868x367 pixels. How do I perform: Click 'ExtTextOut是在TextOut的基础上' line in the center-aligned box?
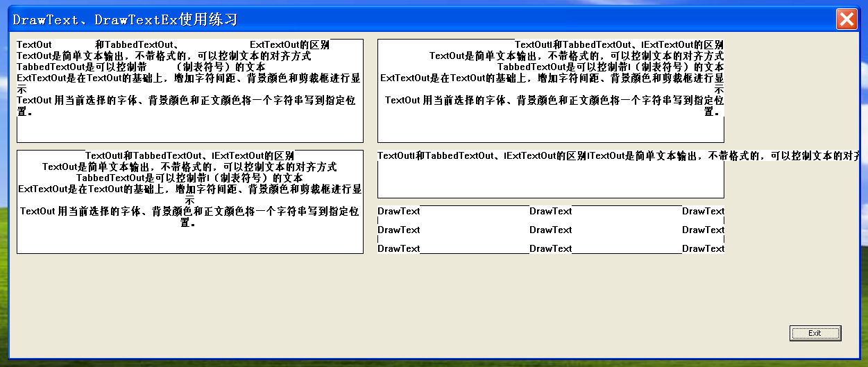[x=189, y=189]
